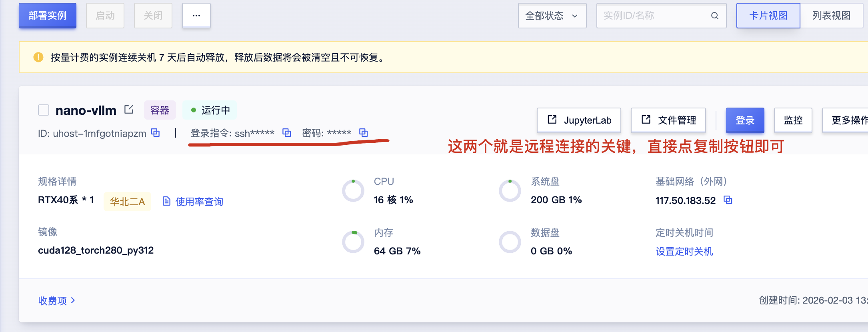This screenshot has height=332, width=868.
Task: Switch to 列表视图 list view
Action: pos(831,16)
